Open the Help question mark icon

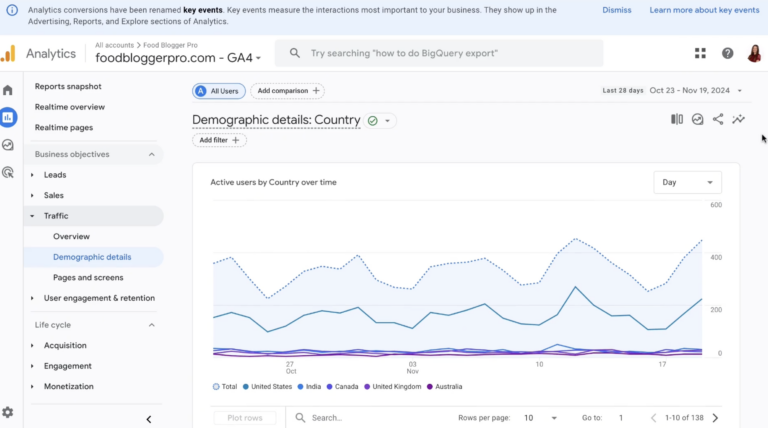coord(727,53)
